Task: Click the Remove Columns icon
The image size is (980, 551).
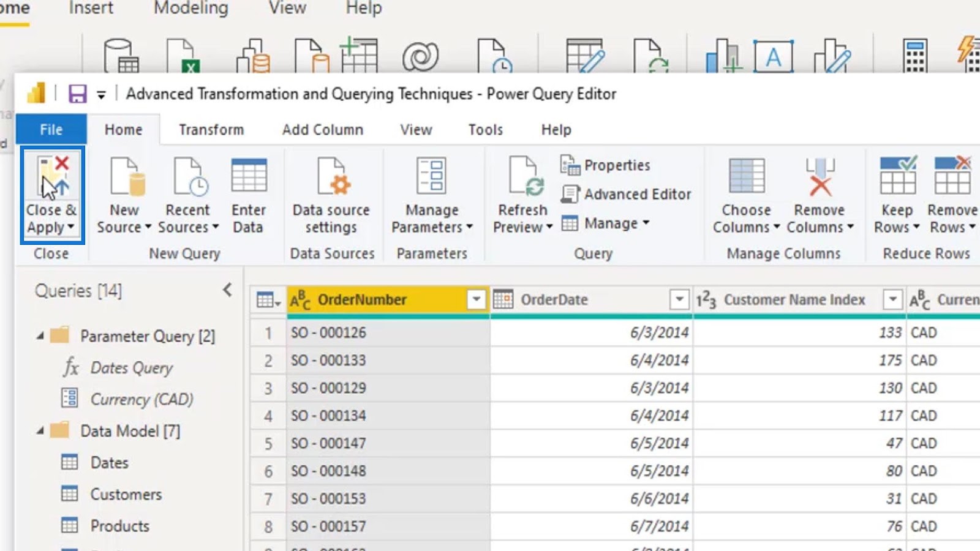Action: (x=820, y=178)
